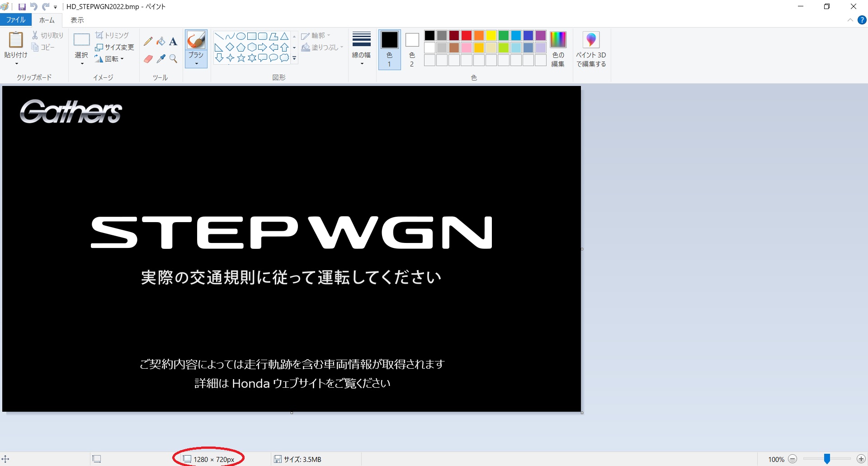Click the Paste clipboard icon
Image resolution: width=868 pixels, height=466 pixels.
tap(16, 40)
